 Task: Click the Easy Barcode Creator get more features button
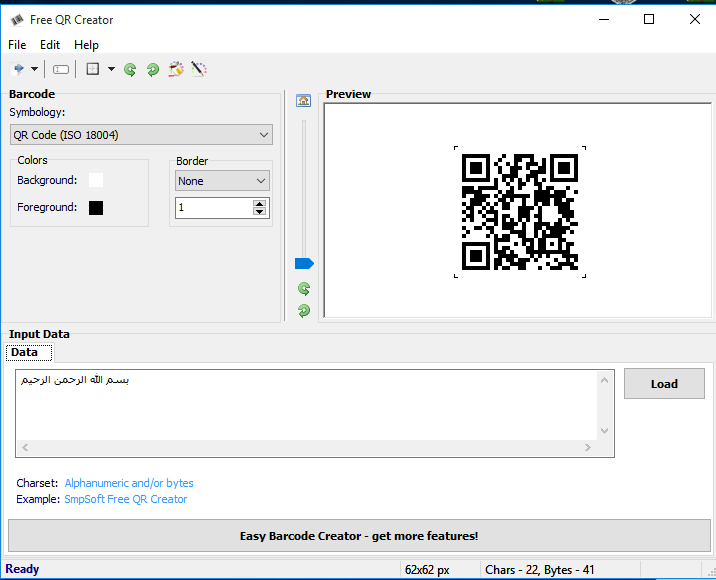pos(359,536)
